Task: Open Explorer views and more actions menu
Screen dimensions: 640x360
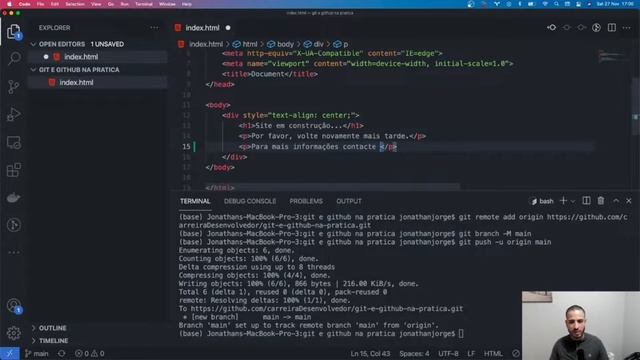Action: click(x=154, y=28)
